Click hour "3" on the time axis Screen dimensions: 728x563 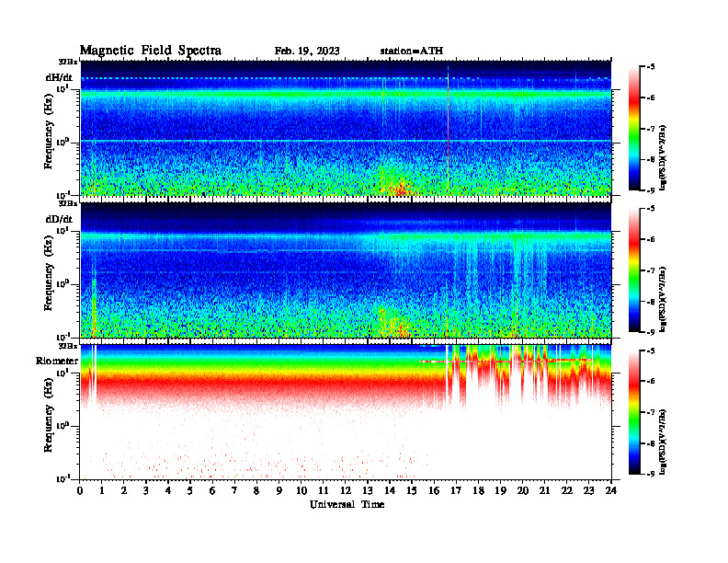146,491
